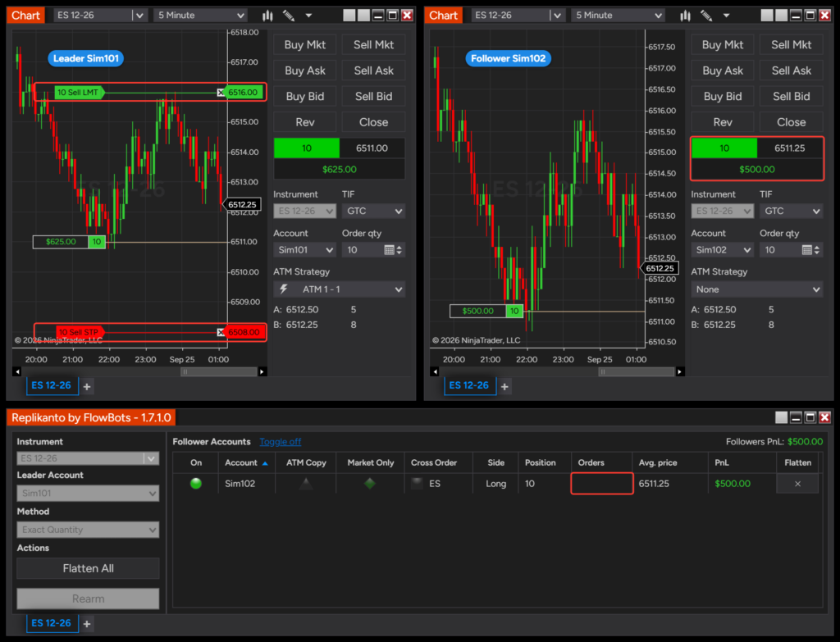Open order qty calculator in Follower chart

(x=807, y=250)
